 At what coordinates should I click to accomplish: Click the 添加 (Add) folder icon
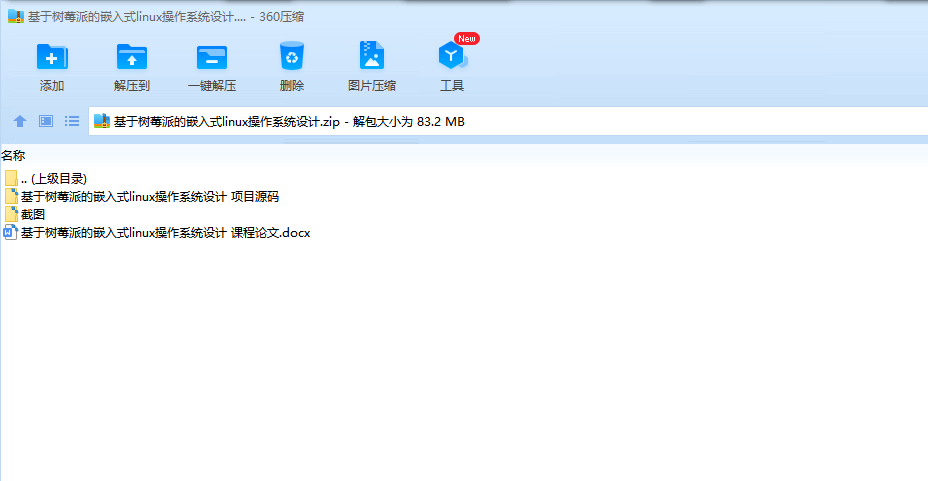[x=52, y=57]
